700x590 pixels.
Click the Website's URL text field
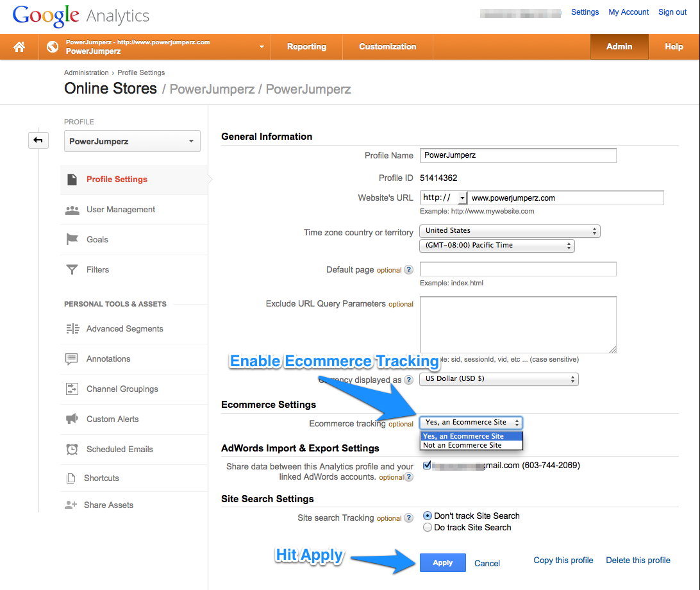coord(565,198)
